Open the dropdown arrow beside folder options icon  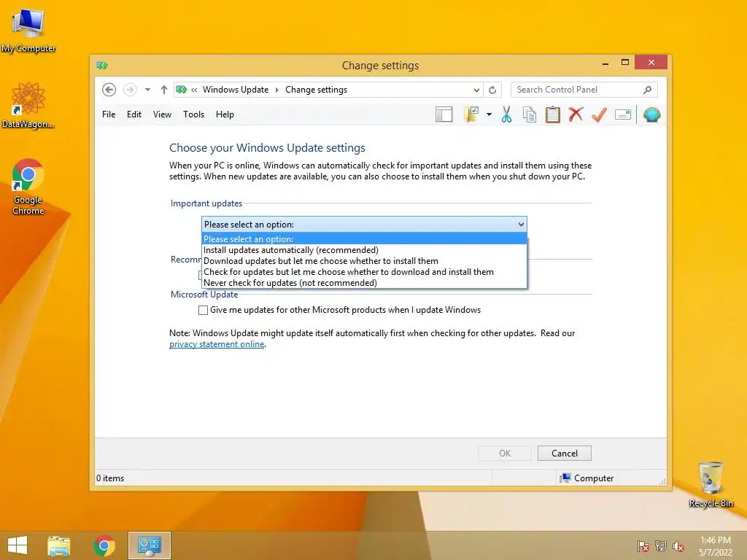(x=489, y=114)
